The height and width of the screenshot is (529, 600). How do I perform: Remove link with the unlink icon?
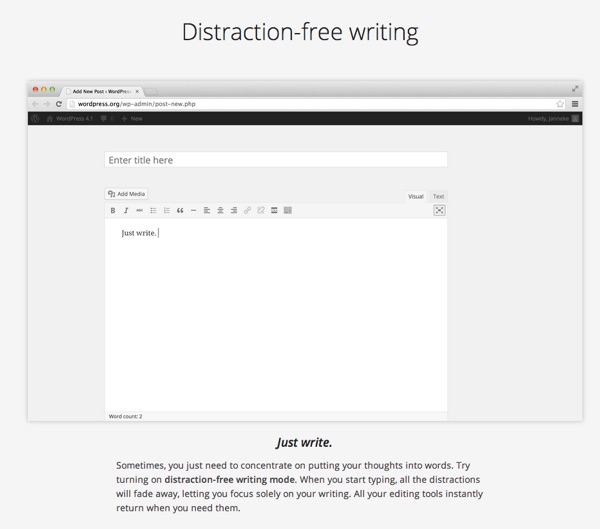(261, 210)
